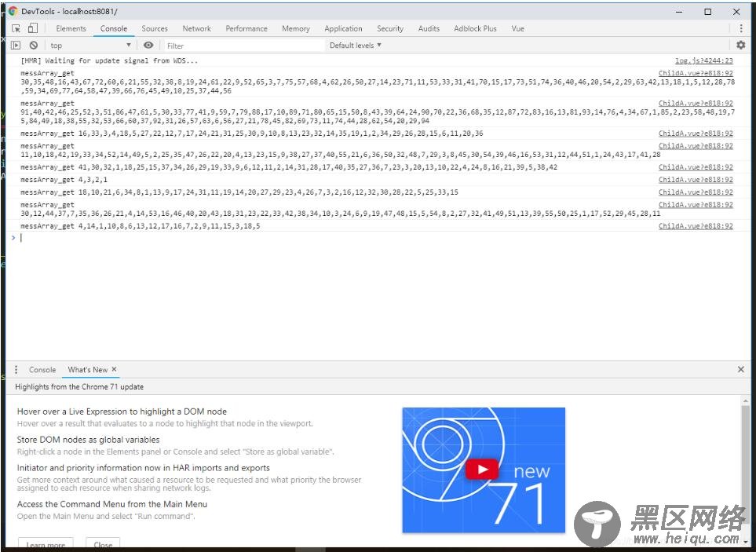This screenshot has width=756, height=552.
Task: Open the drawer three-dot menu
Action: (16, 369)
